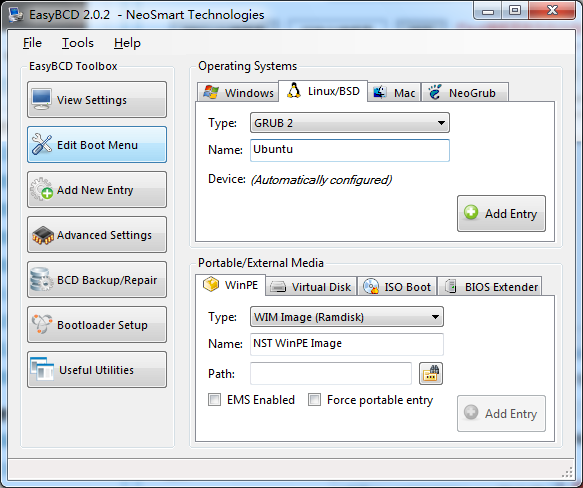583x488 pixels.
Task: Switch to the Mac tab
Action: 394,92
